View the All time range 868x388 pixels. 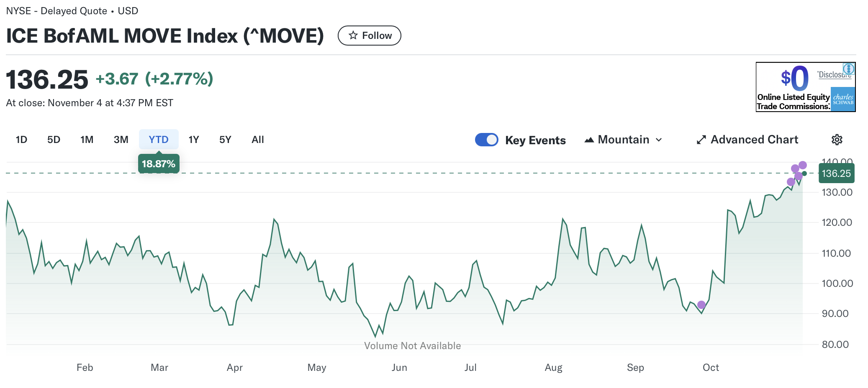pos(257,140)
